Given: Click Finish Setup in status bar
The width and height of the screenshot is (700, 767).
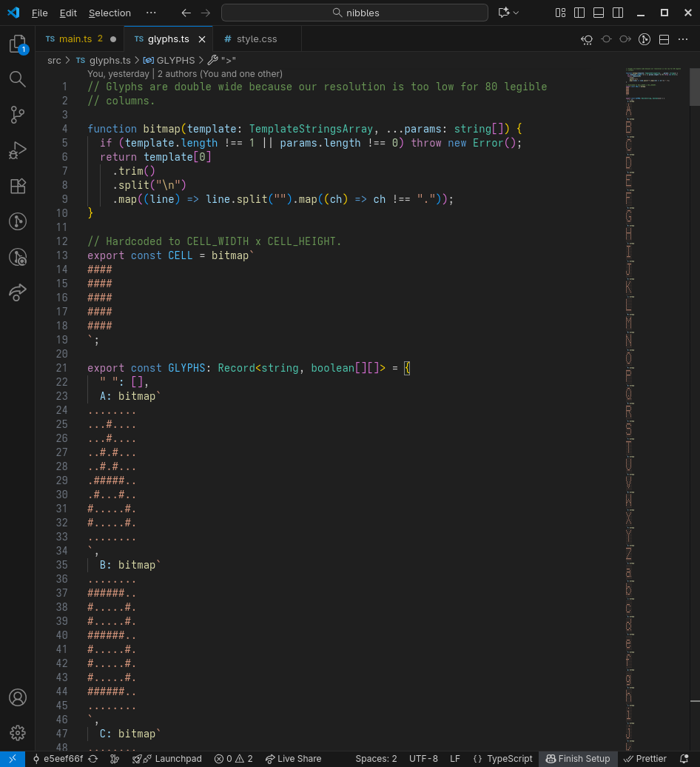Looking at the screenshot, I should [578, 759].
